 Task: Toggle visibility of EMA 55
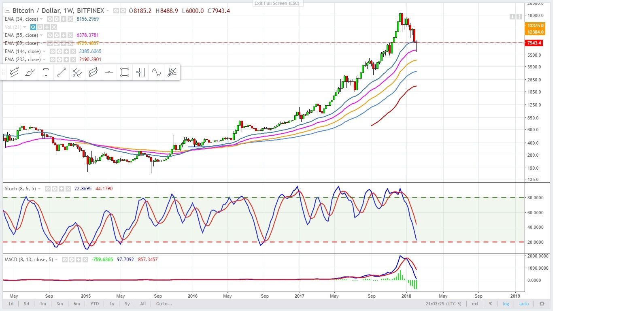point(50,35)
